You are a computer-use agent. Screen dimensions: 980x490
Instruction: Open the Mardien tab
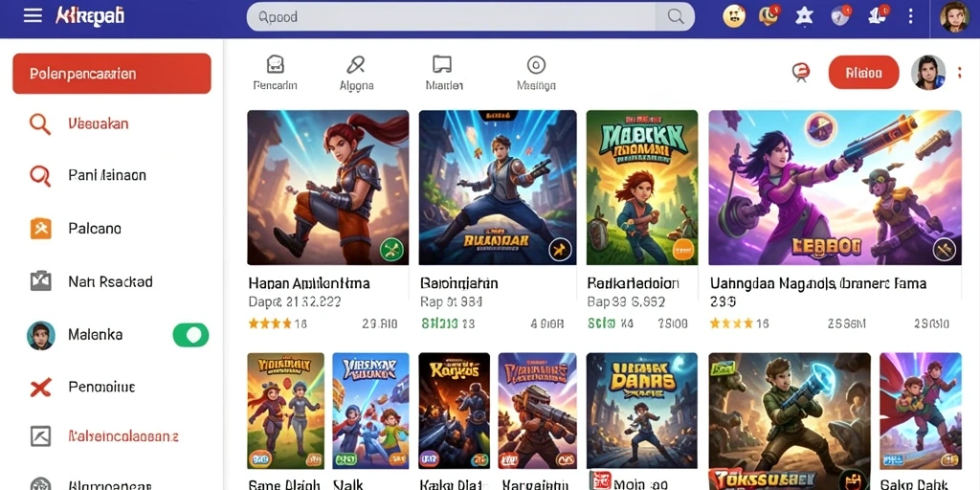point(444,74)
